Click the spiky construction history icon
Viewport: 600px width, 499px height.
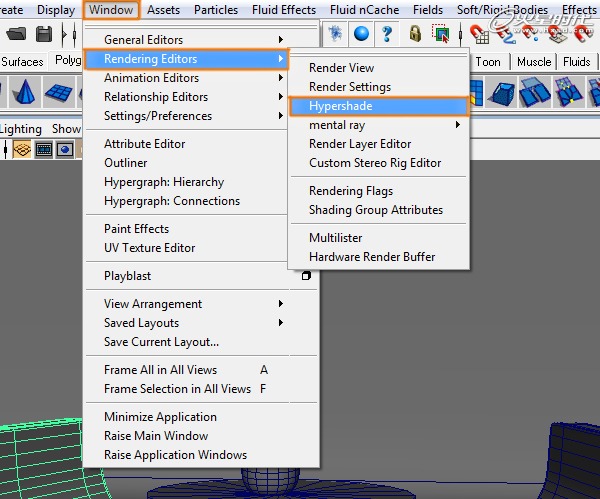pos(335,34)
